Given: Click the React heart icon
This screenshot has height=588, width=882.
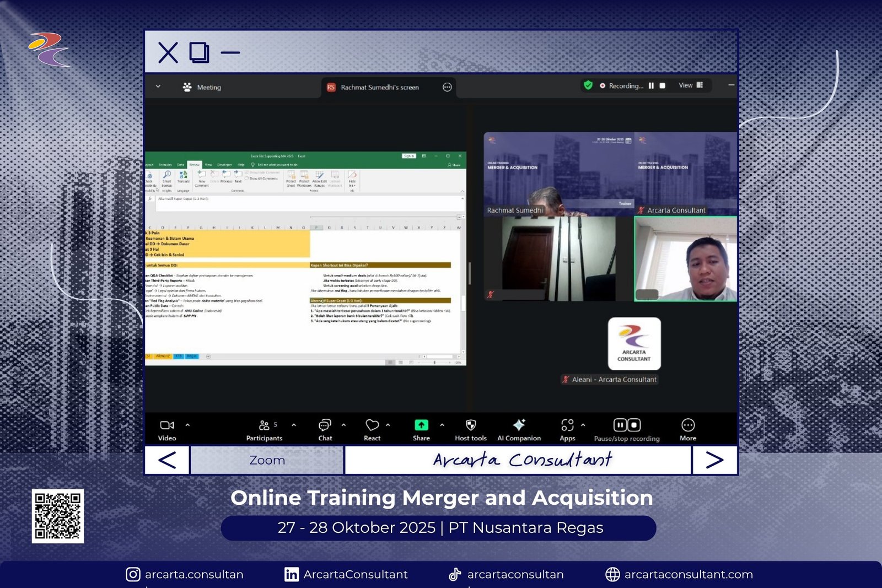Looking at the screenshot, I should click(372, 425).
